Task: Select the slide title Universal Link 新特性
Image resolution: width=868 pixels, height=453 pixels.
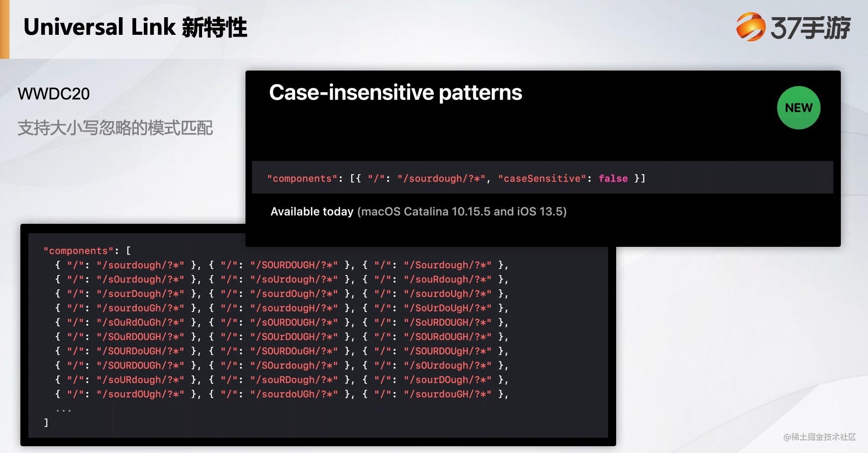Action: (135, 27)
